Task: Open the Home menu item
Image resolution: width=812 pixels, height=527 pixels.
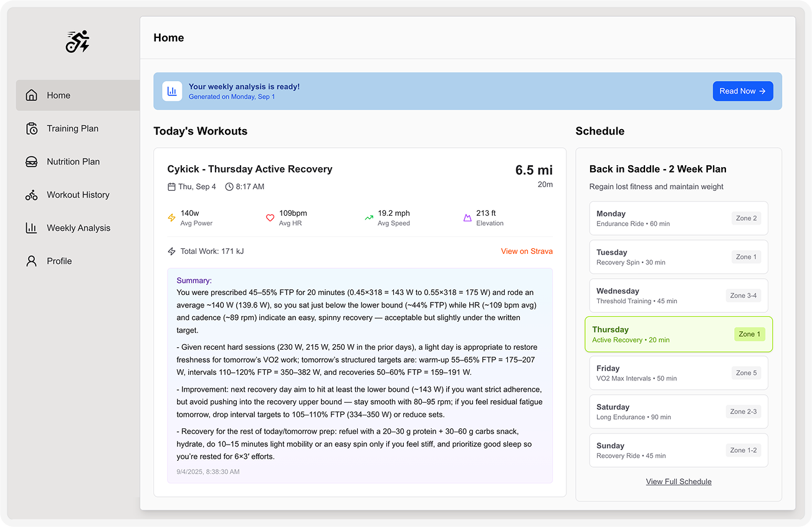Action: (x=78, y=95)
